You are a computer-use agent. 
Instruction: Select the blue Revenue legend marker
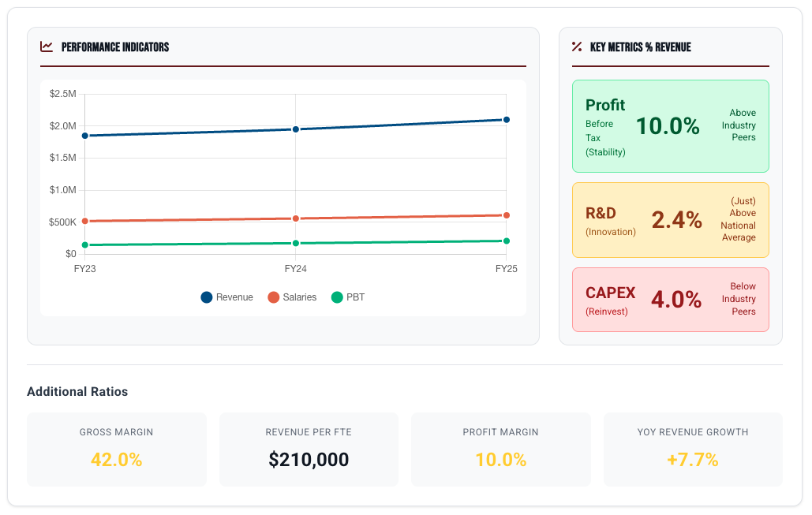pos(205,297)
